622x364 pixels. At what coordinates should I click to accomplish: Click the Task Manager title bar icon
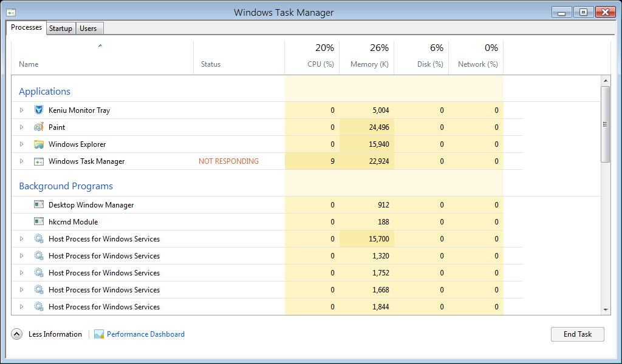pos(11,13)
